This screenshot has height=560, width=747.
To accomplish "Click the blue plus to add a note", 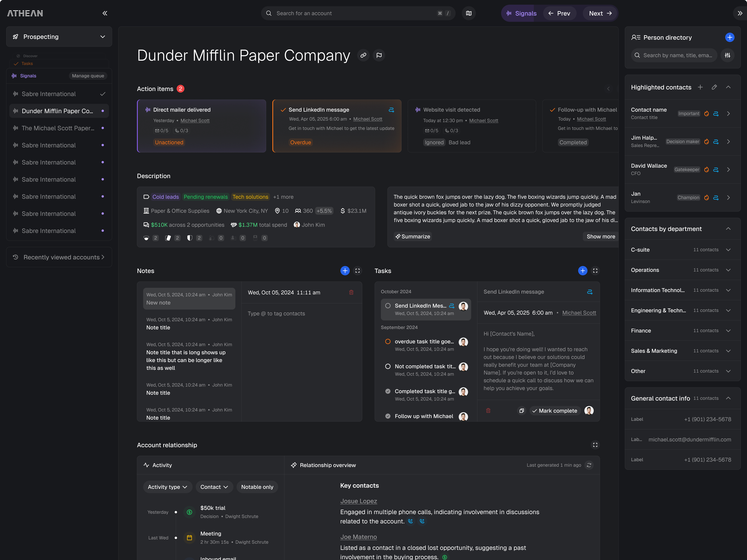I will pyautogui.click(x=345, y=271).
